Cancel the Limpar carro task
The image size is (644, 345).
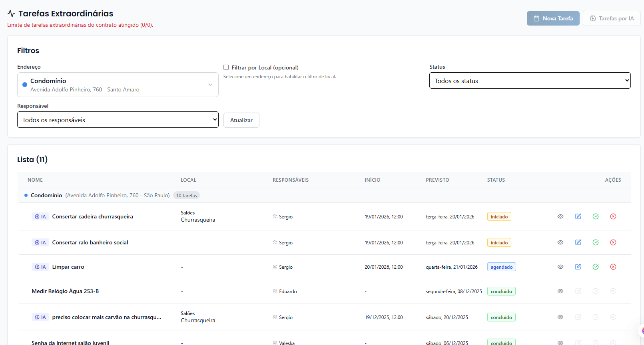pyautogui.click(x=613, y=267)
